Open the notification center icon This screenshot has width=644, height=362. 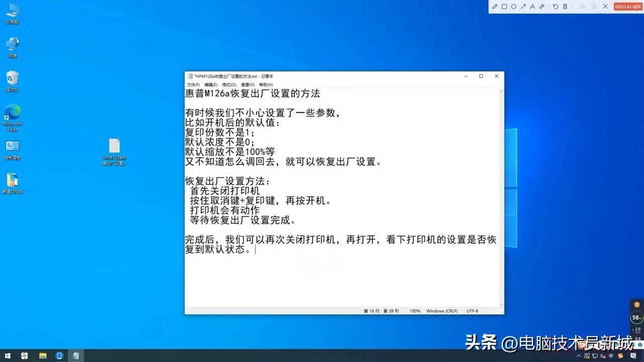(x=633, y=356)
